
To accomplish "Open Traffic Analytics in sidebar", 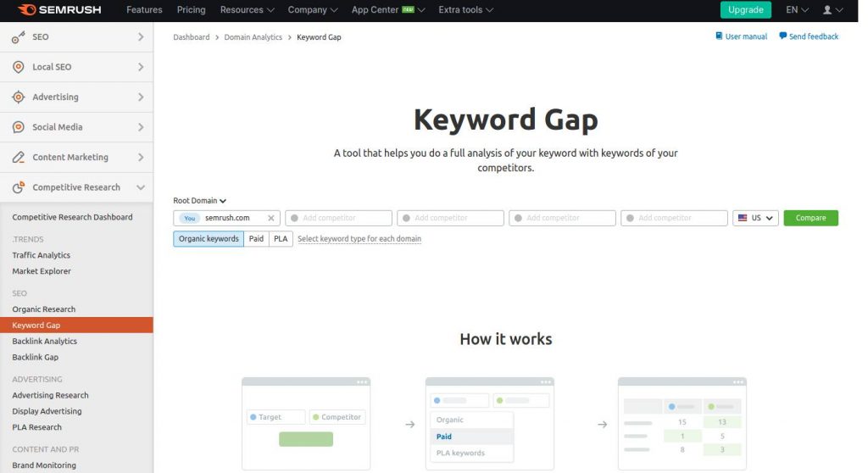I will pyautogui.click(x=41, y=255).
